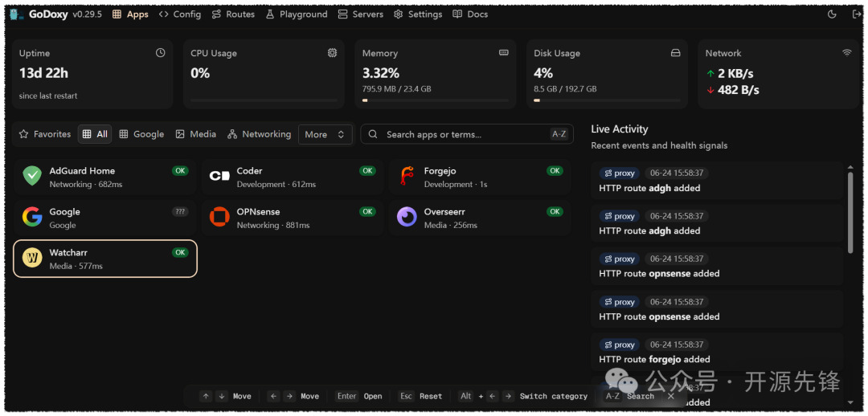Click the Google app logo
The width and height of the screenshot is (868, 416).
[32, 218]
